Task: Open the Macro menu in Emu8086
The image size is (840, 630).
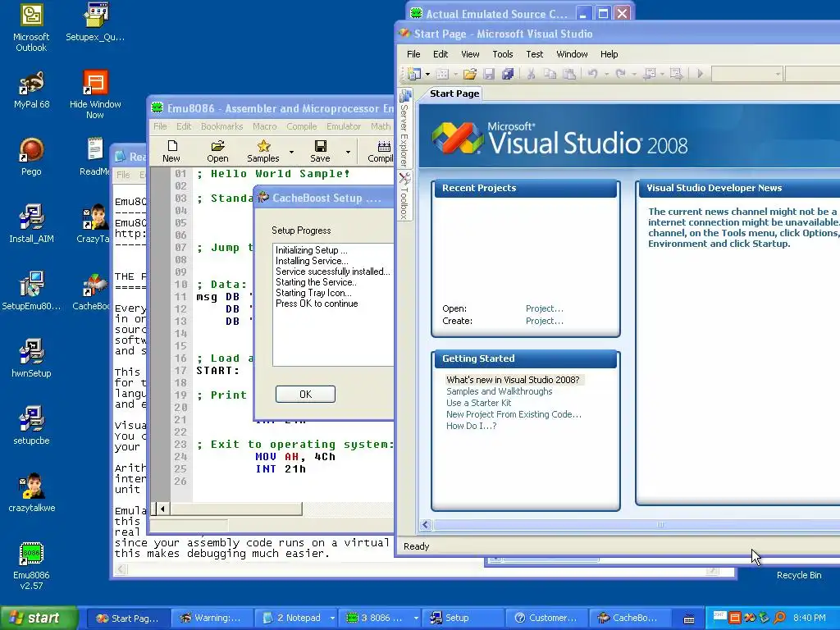Action: [x=265, y=126]
